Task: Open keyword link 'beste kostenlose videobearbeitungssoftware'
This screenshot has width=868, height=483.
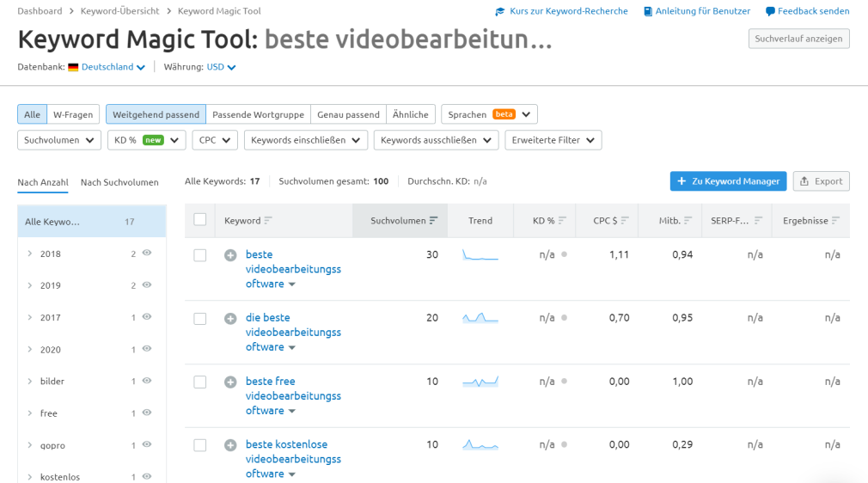Action: pyautogui.click(x=293, y=459)
